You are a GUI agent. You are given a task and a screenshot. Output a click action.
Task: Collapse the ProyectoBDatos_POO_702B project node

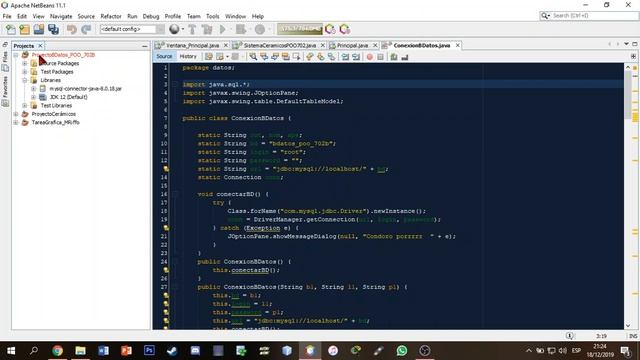point(16,55)
